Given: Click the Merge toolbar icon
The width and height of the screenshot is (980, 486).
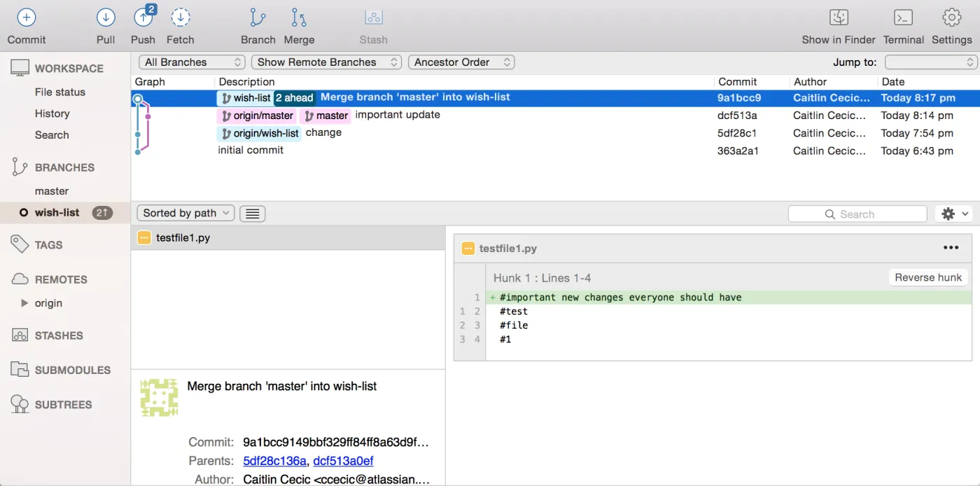Looking at the screenshot, I should (x=299, y=18).
